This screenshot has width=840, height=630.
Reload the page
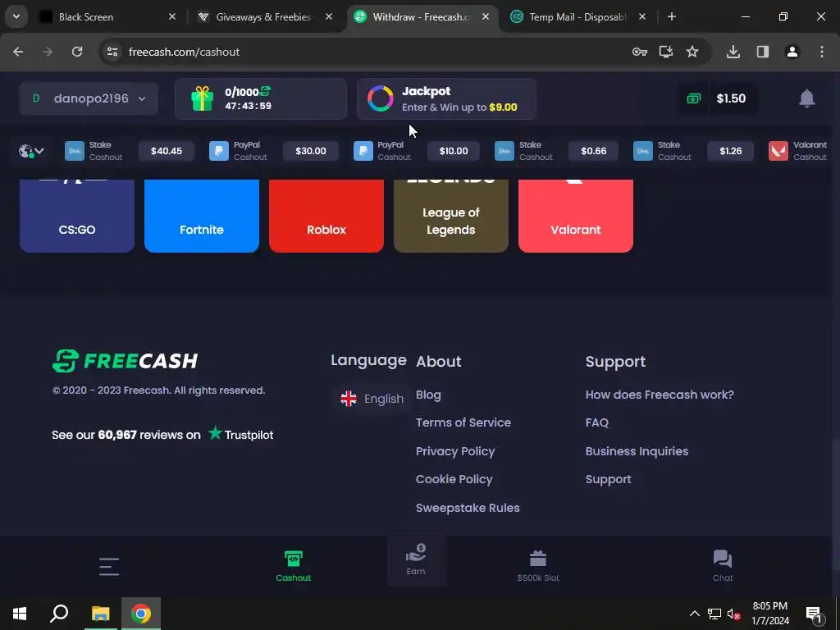tap(77, 52)
